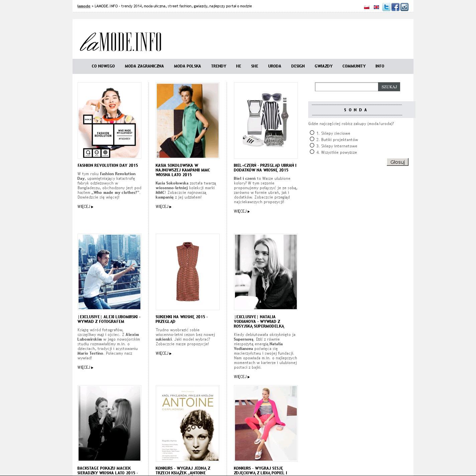Click the Twitter icon in header
This screenshot has height=476, width=476.
click(x=386, y=7)
